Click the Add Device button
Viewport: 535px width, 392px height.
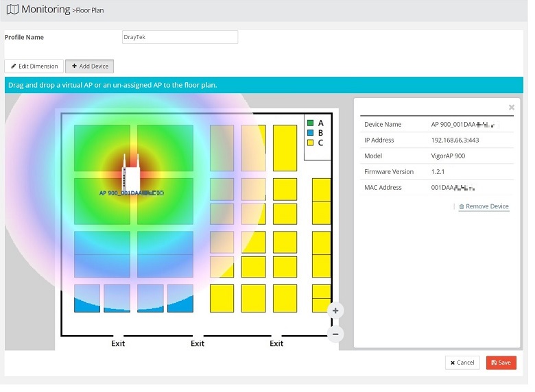pos(90,66)
